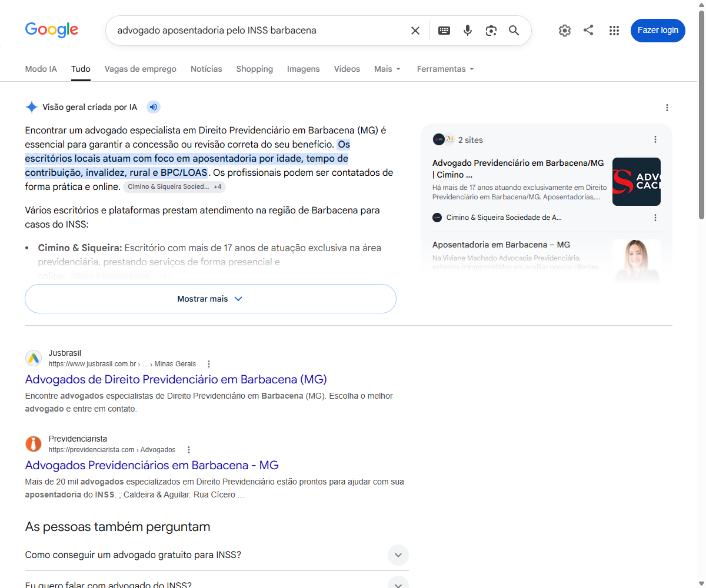Viewport: 706px width, 588px height.
Task: Open quick settings gear icon
Action: (565, 31)
